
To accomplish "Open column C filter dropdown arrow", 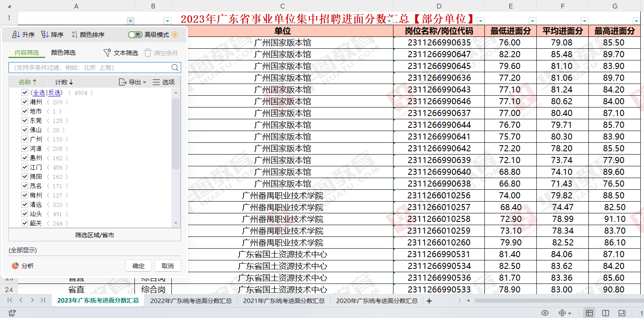I will point(389,21).
